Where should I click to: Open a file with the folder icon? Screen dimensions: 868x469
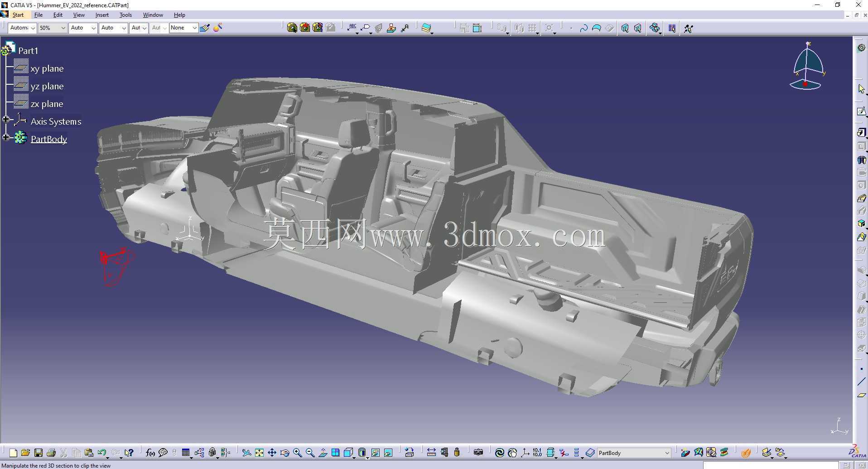(25, 453)
